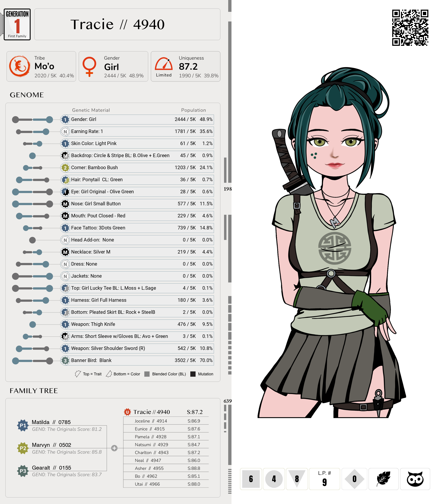Click the Banner Bird: Blank genome row

click(x=137, y=360)
